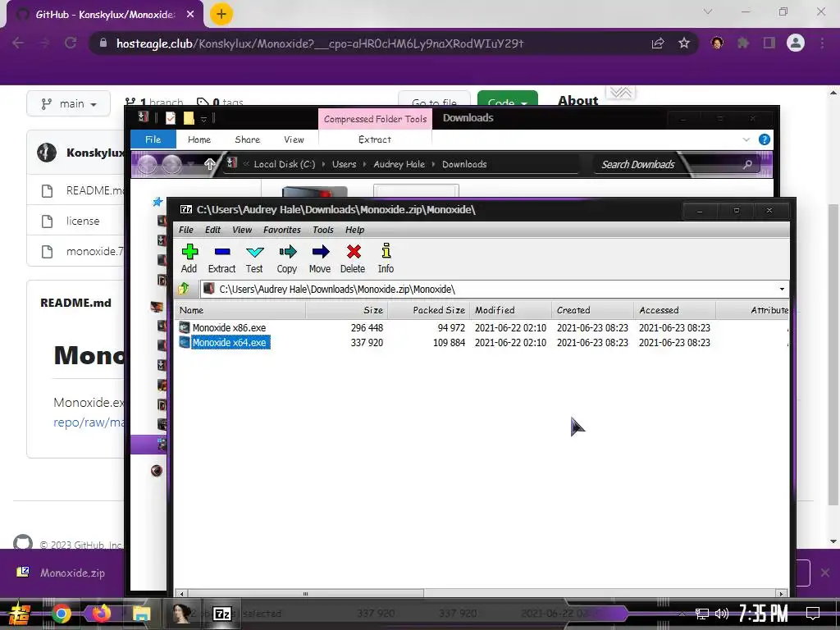
Task: Open the File menu in 7-Zip
Action: tap(186, 230)
